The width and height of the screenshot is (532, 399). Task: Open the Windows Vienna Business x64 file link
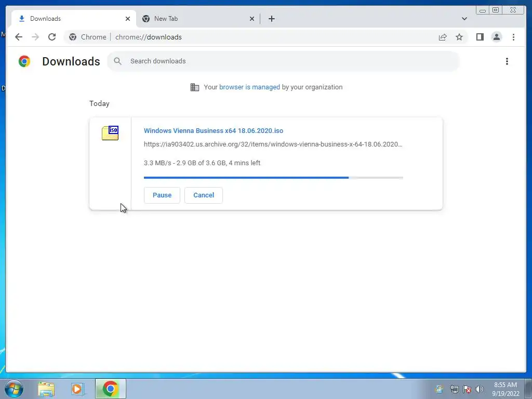(214, 130)
